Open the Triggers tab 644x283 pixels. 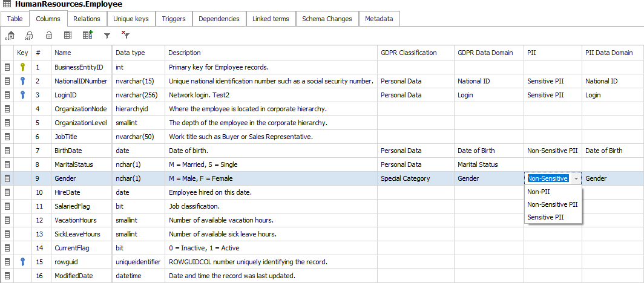(174, 19)
